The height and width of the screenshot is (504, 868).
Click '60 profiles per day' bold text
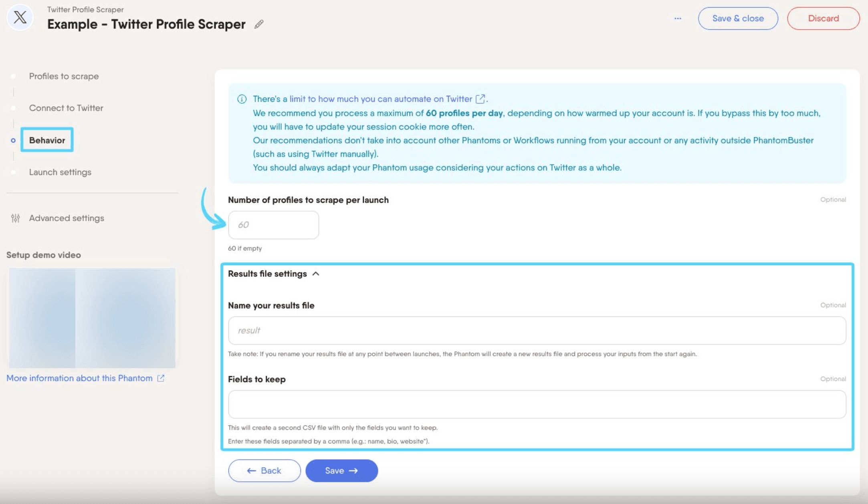(464, 113)
